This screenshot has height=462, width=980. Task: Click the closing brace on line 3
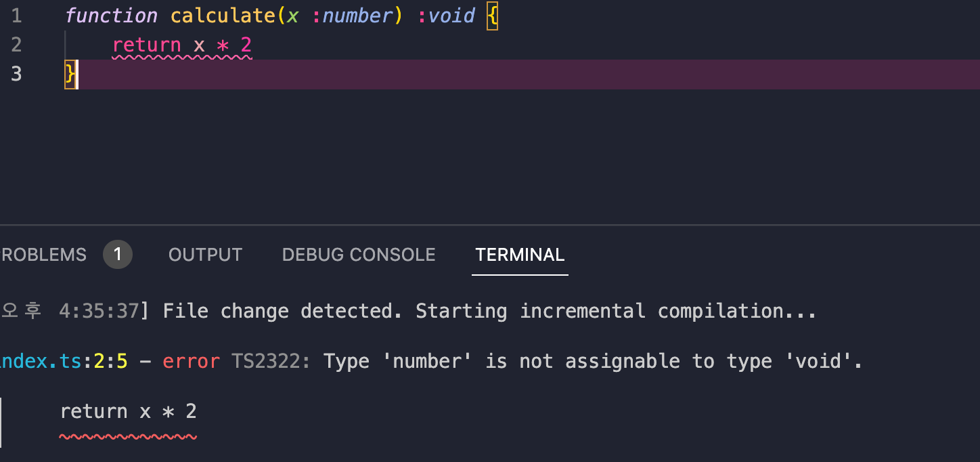(70, 74)
